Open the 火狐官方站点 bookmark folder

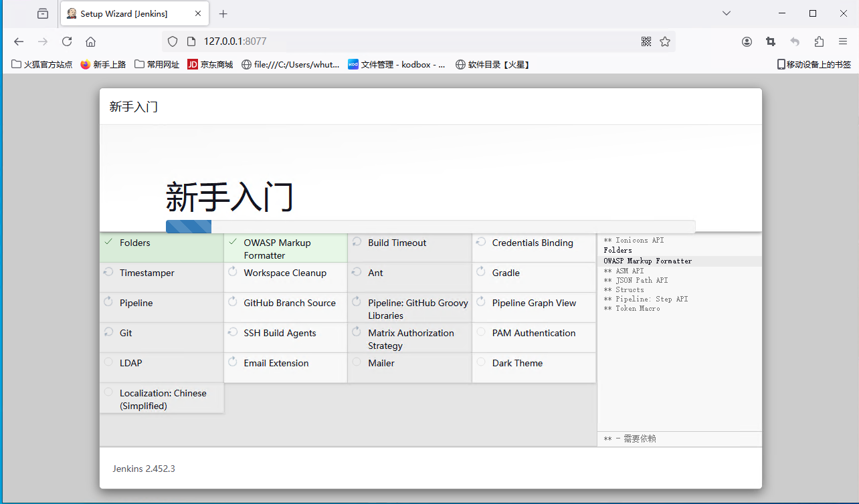click(x=42, y=65)
